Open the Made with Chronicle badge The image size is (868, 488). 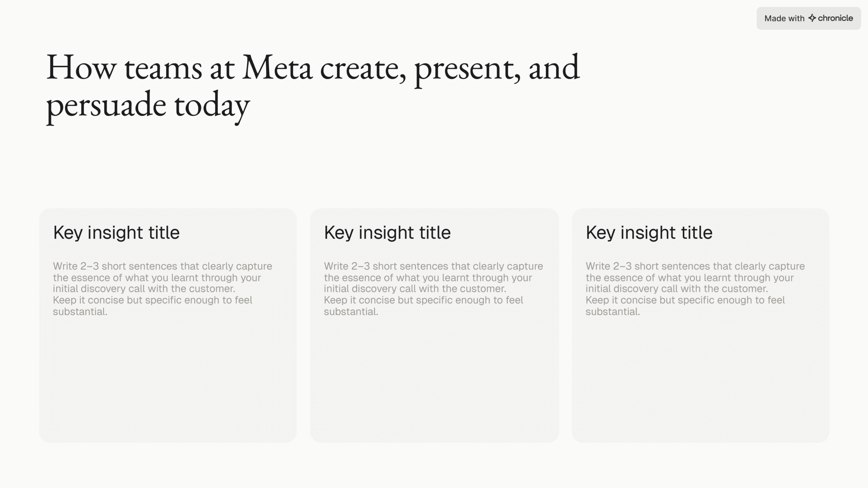(x=808, y=18)
